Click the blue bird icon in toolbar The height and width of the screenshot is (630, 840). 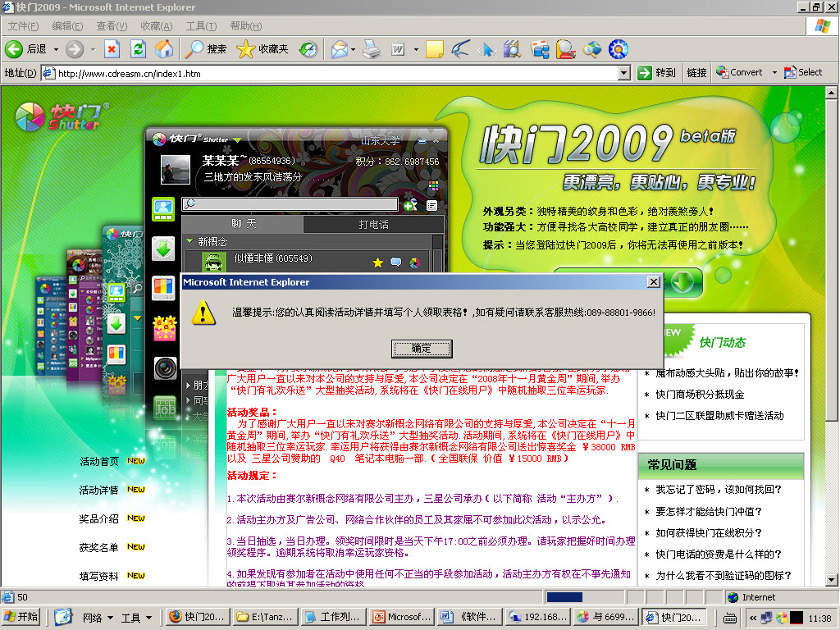[460, 49]
